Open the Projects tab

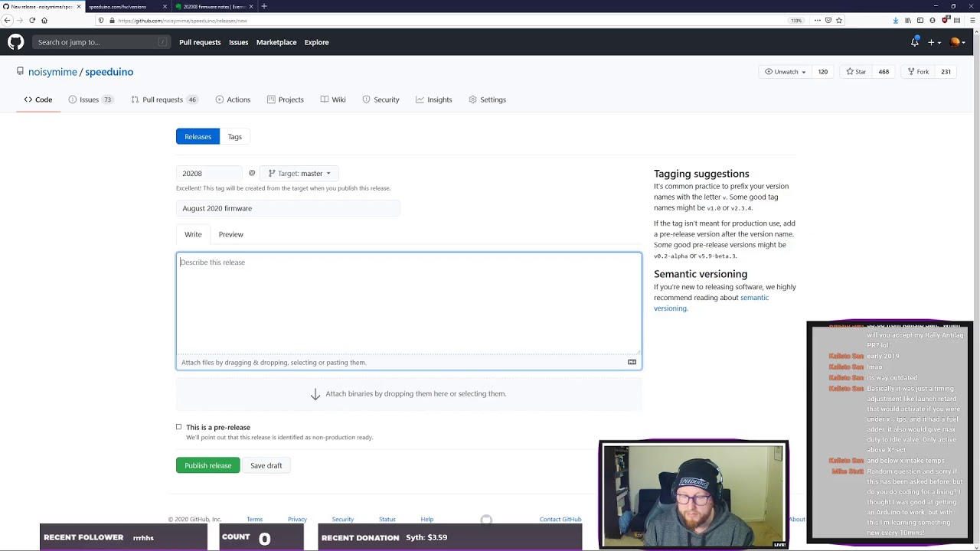click(x=286, y=99)
